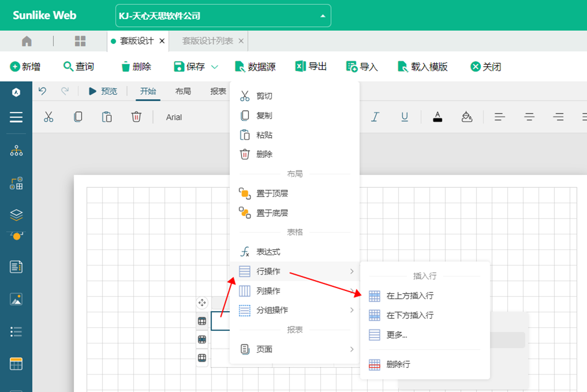Click the 导入 import button
Viewport: 587px width, 392px height.
point(362,67)
